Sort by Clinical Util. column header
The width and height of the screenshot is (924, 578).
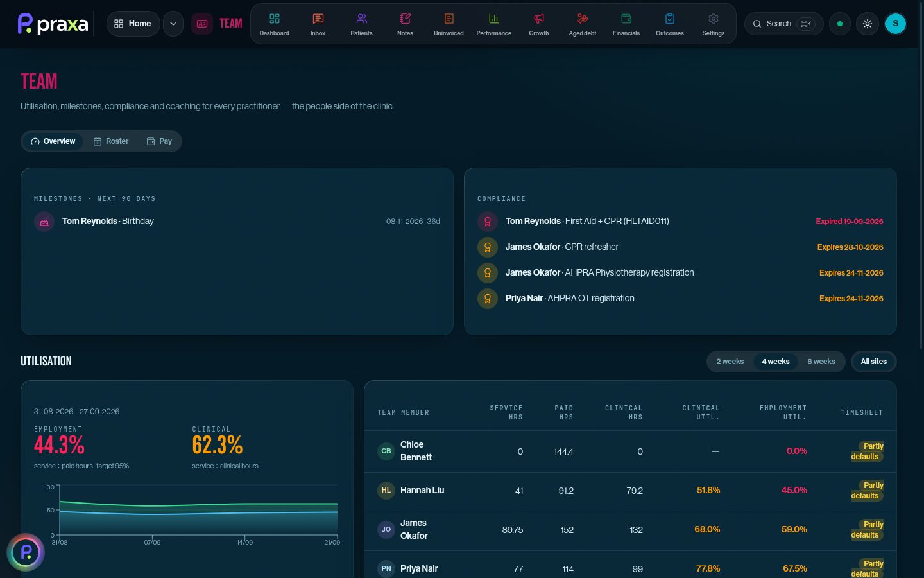(701, 412)
